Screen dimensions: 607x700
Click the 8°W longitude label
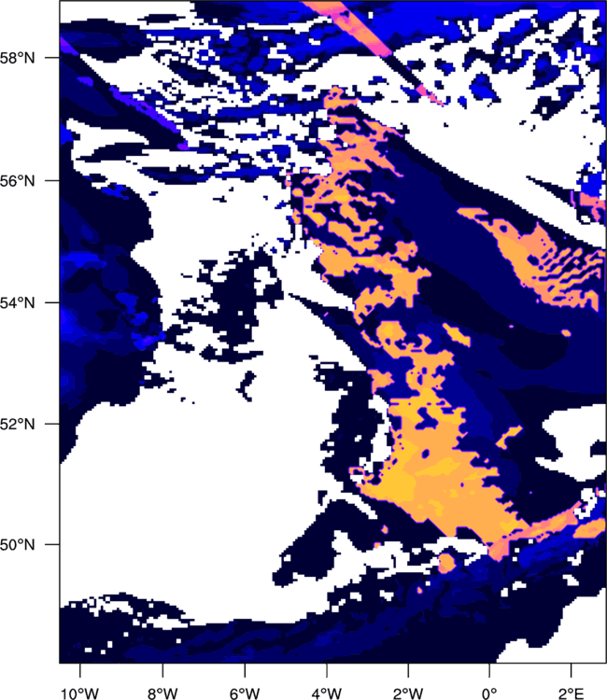[x=162, y=693]
